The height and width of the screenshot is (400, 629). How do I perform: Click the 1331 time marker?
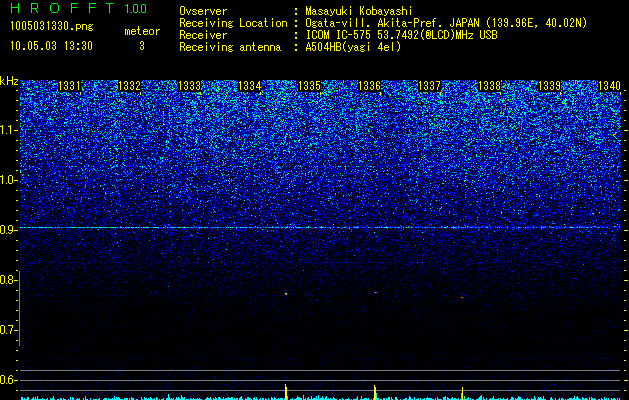pyautogui.click(x=69, y=86)
